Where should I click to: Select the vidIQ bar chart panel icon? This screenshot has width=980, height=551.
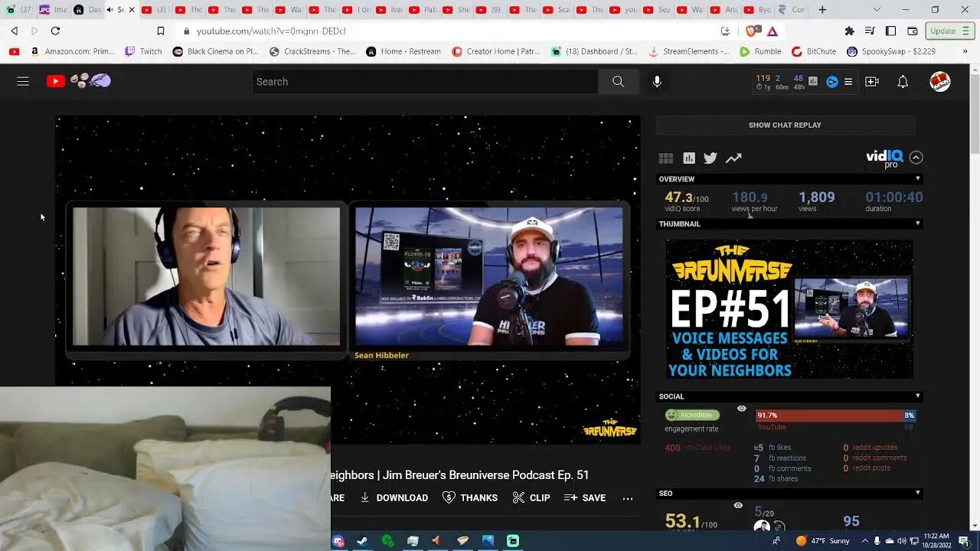pyautogui.click(x=689, y=158)
